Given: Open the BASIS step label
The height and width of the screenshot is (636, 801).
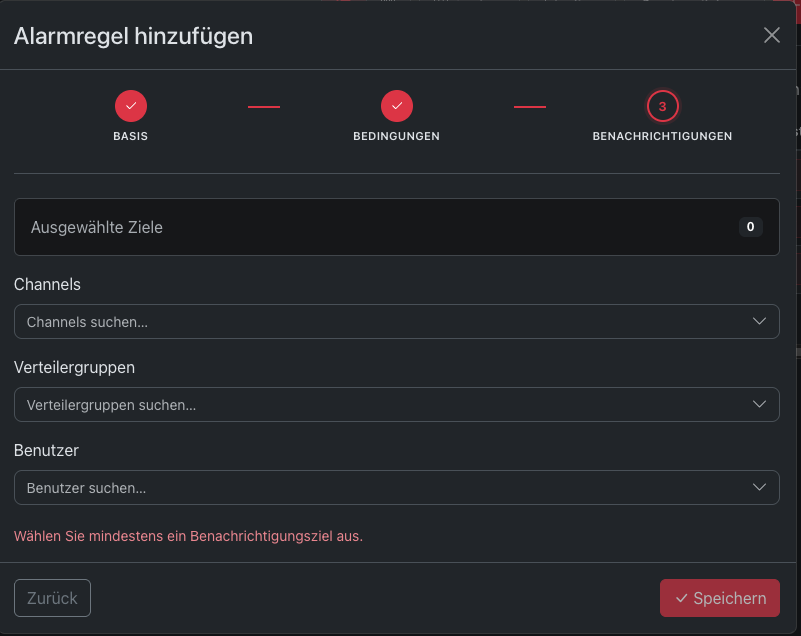Looking at the screenshot, I should [x=130, y=136].
